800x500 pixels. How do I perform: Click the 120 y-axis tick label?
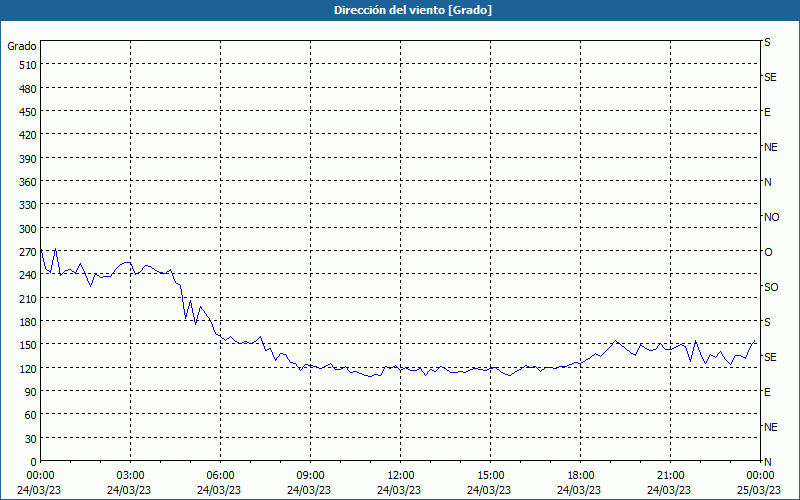click(x=28, y=368)
